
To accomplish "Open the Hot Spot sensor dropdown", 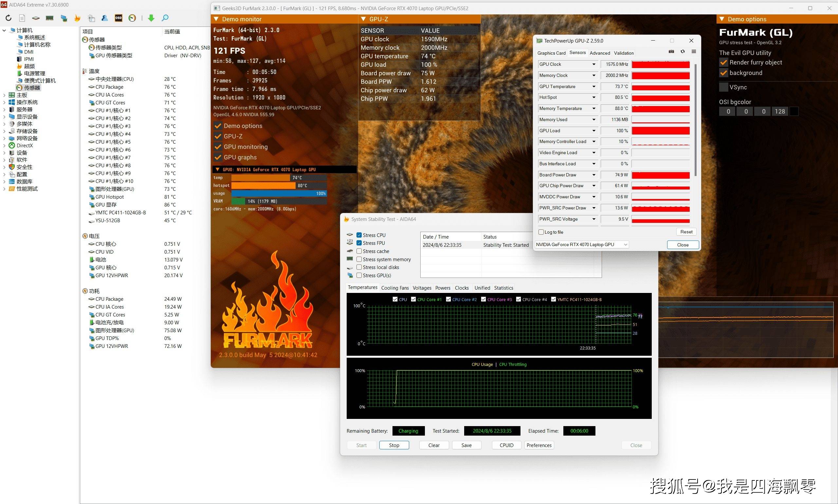I will click(594, 98).
